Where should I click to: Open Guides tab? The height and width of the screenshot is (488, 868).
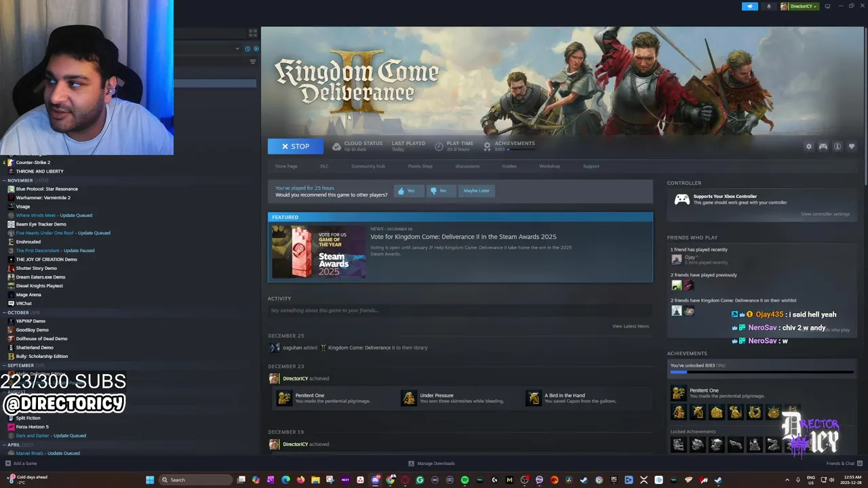(509, 166)
